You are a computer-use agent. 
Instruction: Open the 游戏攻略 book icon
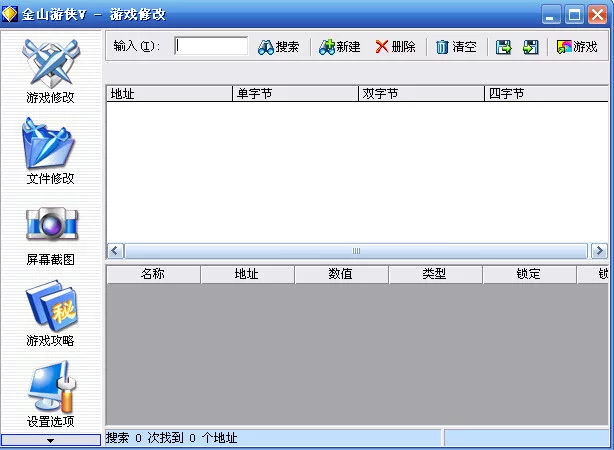point(50,308)
